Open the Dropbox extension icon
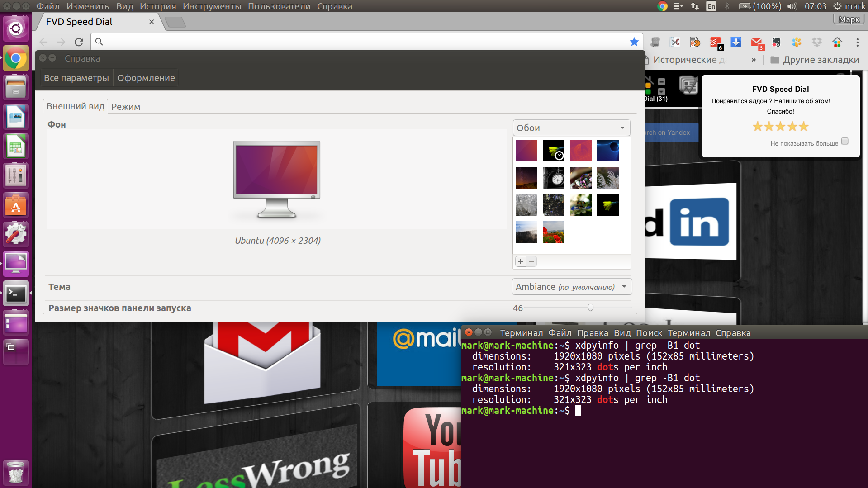This screenshot has height=488, width=868. [816, 42]
